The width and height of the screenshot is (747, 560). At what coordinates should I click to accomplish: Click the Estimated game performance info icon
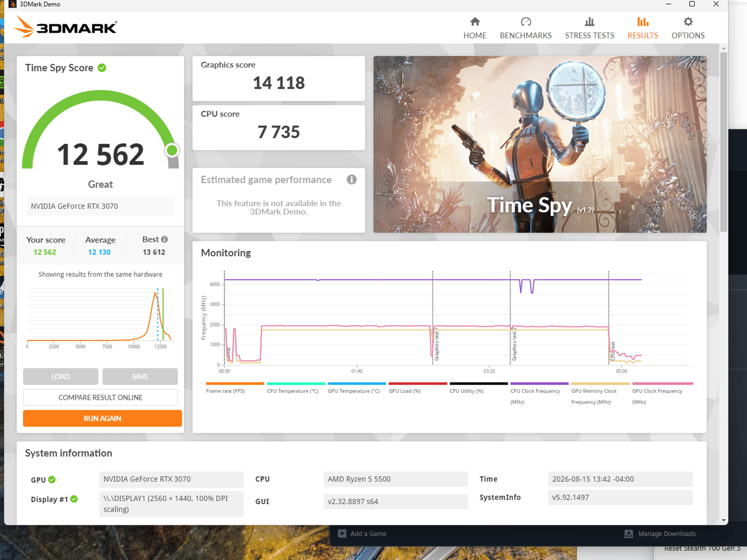click(x=351, y=179)
